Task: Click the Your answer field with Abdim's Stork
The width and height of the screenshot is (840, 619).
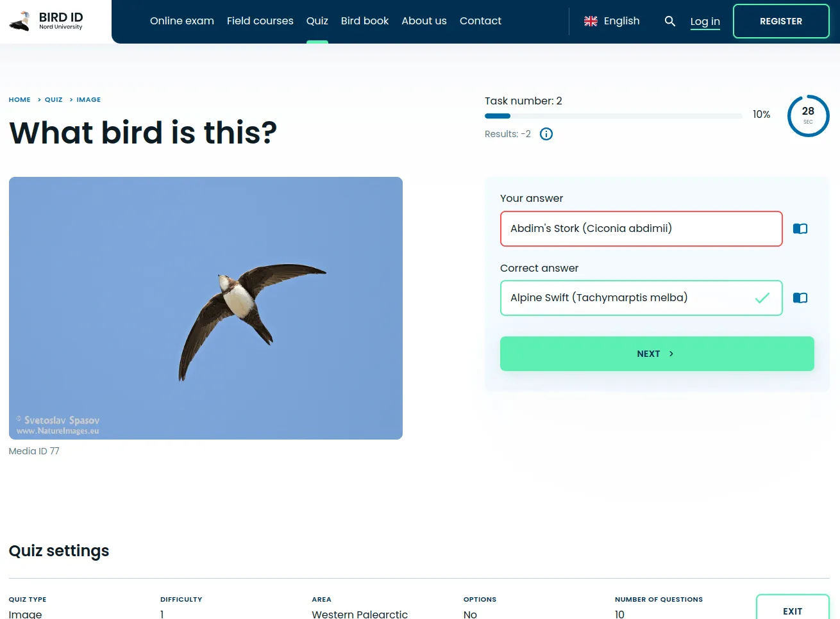Action: click(x=641, y=229)
